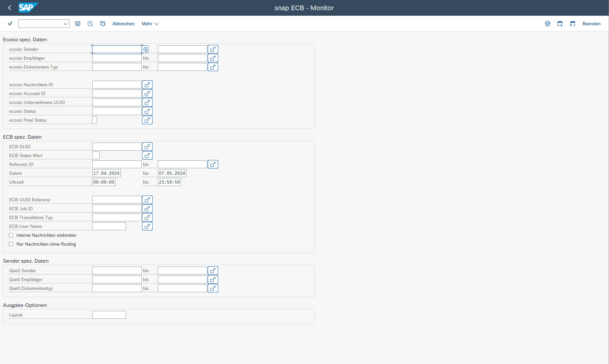Image resolution: width=609 pixels, height=364 pixels.
Task: Click the Uhrzeit to field 23:59:59
Action: [x=169, y=182]
